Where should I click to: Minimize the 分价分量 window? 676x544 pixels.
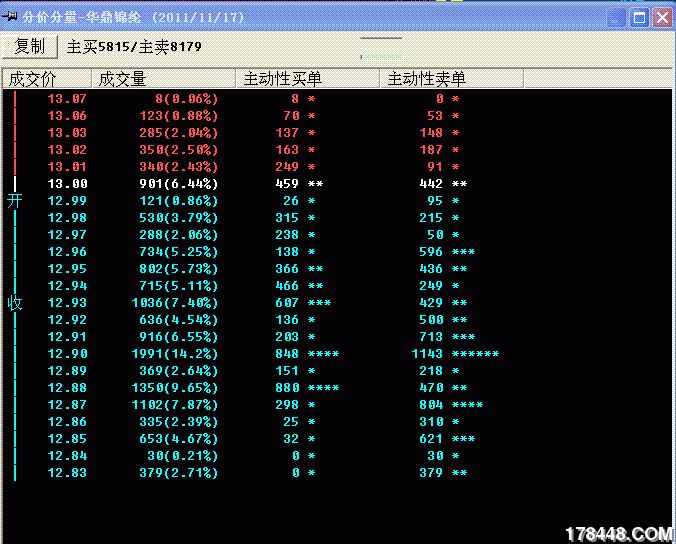616,18
